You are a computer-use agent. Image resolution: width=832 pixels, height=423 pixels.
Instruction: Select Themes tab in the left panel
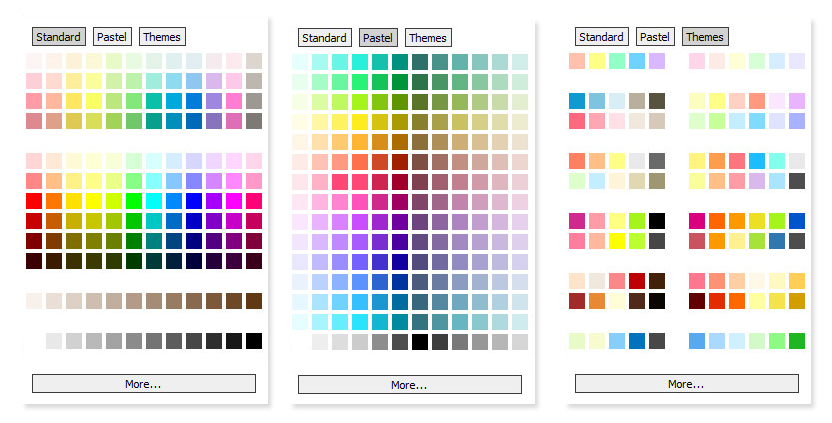[x=162, y=37]
